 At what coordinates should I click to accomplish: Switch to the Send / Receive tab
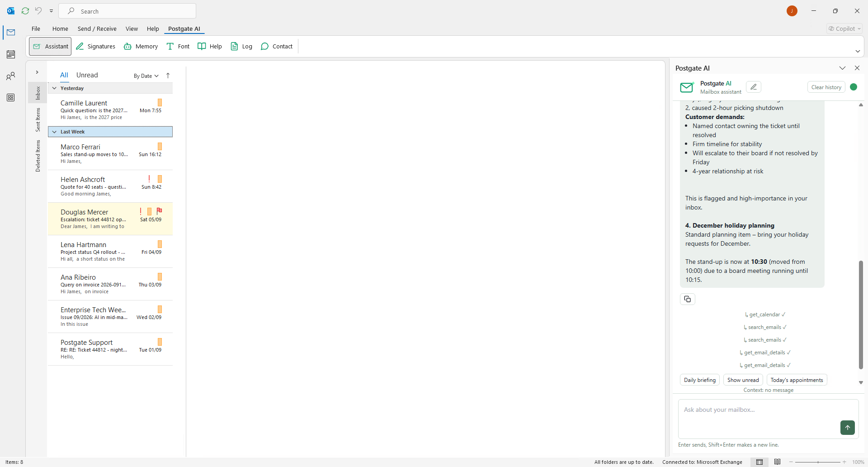pyautogui.click(x=97, y=29)
